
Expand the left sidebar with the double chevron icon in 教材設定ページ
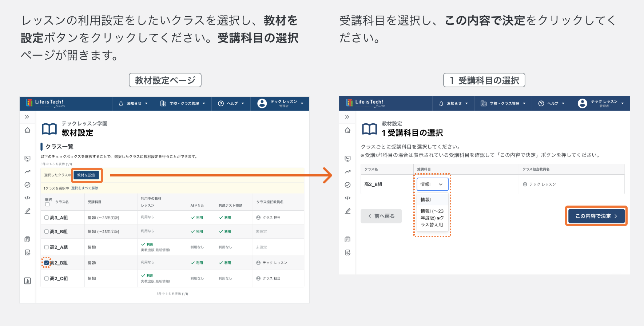[27, 117]
